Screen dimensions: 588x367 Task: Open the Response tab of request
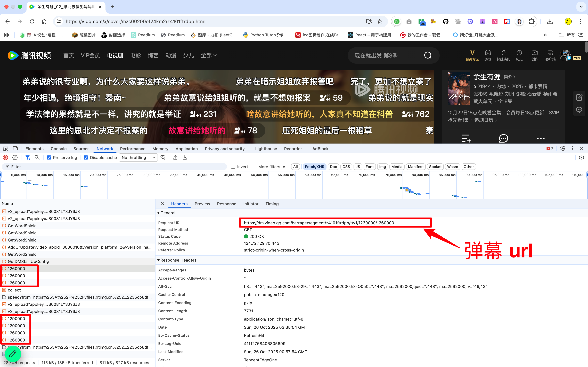coord(226,204)
